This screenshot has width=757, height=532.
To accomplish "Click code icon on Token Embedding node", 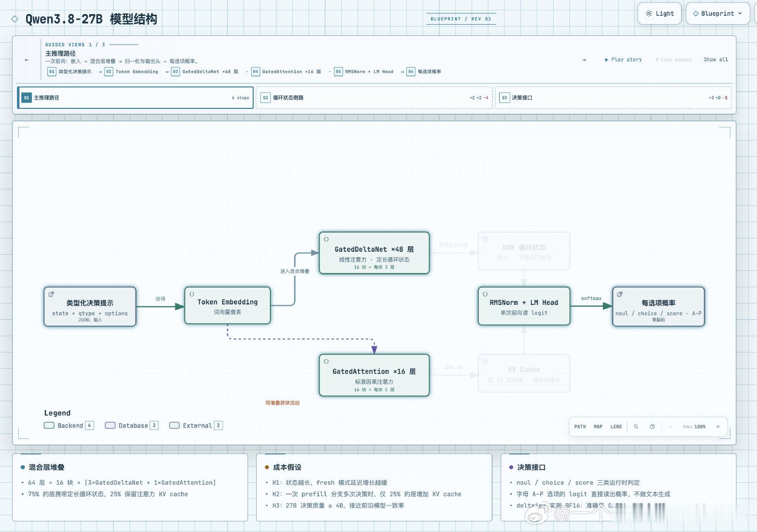I will (192, 294).
